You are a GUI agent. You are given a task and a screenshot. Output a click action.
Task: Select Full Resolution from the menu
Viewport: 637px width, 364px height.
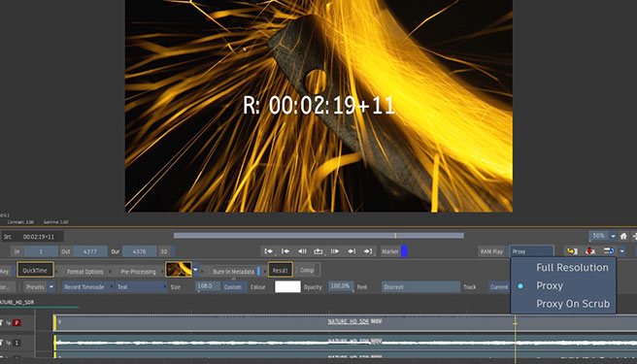(x=572, y=268)
